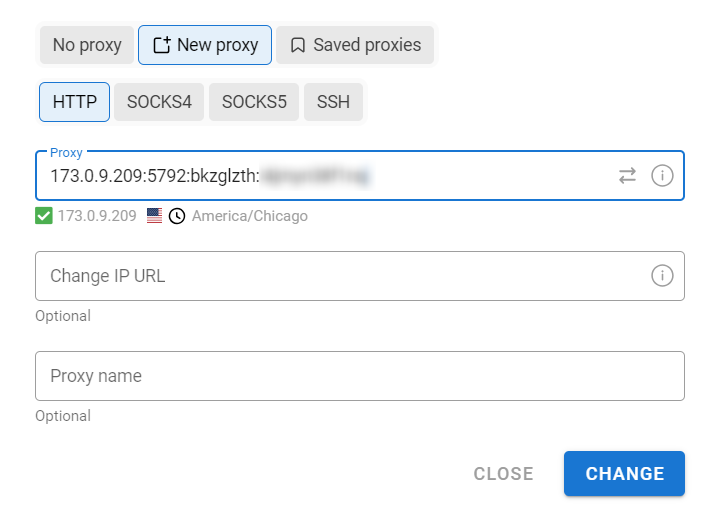This screenshot has height=516, width=727.
Task: Click the Saved proxies bookmark icon
Action: pyautogui.click(x=298, y=45)
